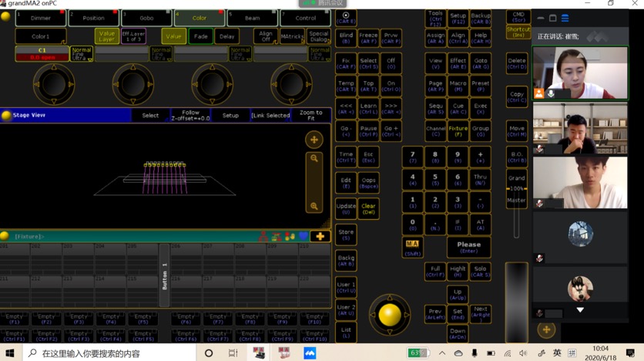Click the B.O. blackout key

coord(516,157)
